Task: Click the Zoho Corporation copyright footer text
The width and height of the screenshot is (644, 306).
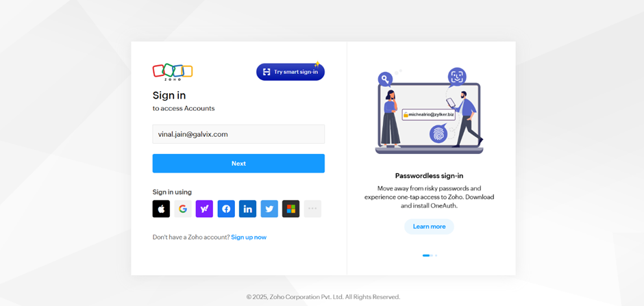Action: click(x=323, y=296)
